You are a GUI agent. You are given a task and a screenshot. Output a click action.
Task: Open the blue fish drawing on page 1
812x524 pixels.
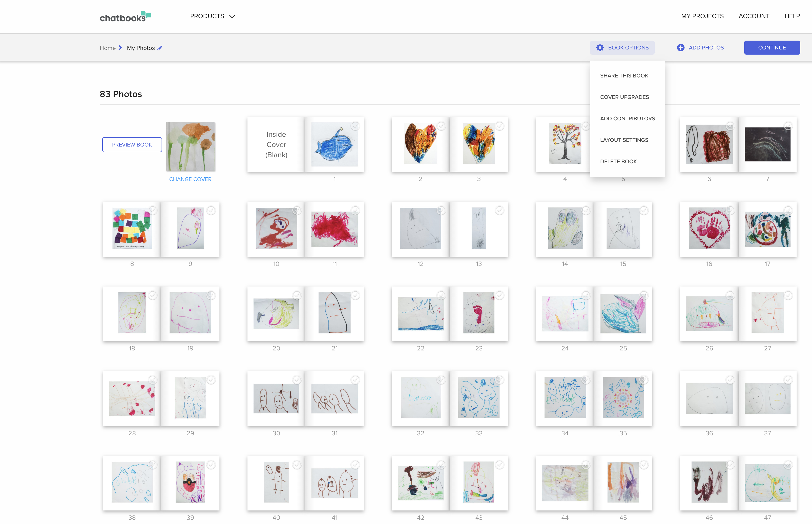pos(334,145)
